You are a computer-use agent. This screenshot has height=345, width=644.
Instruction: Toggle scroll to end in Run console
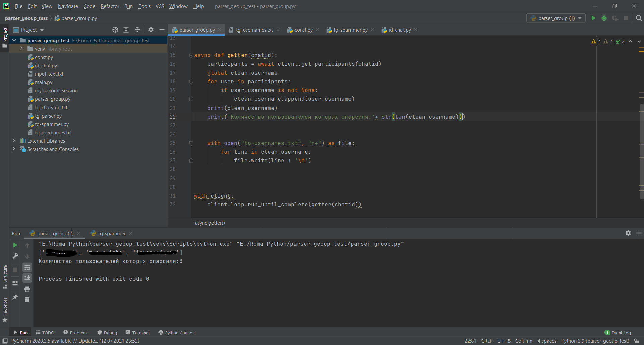(x=27, y=278)
